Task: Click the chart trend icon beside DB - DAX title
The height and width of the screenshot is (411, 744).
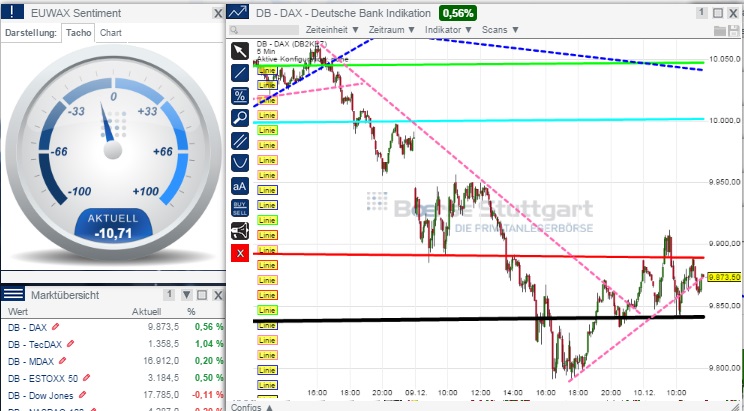Action: (238, 12)
